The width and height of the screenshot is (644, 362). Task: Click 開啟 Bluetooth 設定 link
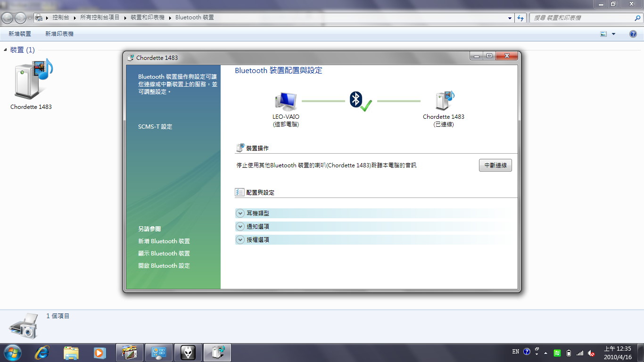(164, 266)
